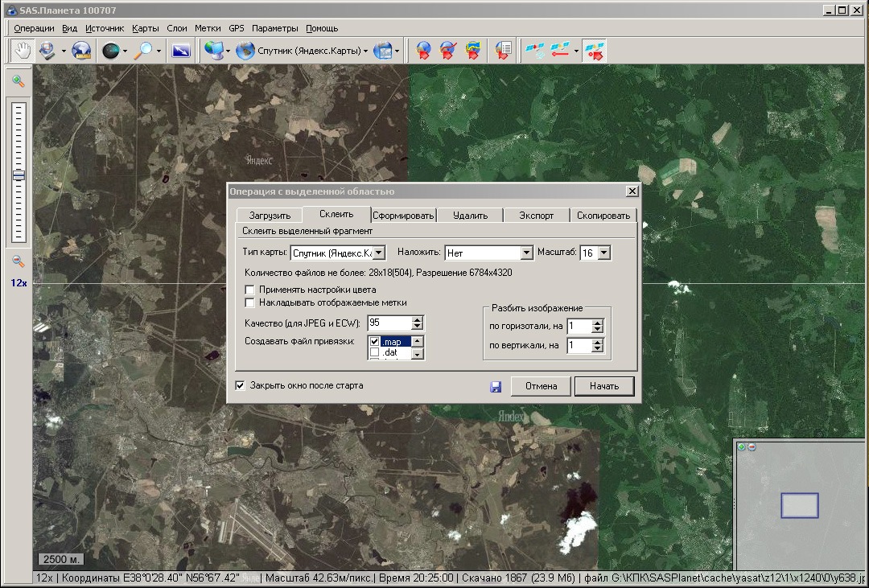
Task: Add a new path mark
Action: point(448,51)
